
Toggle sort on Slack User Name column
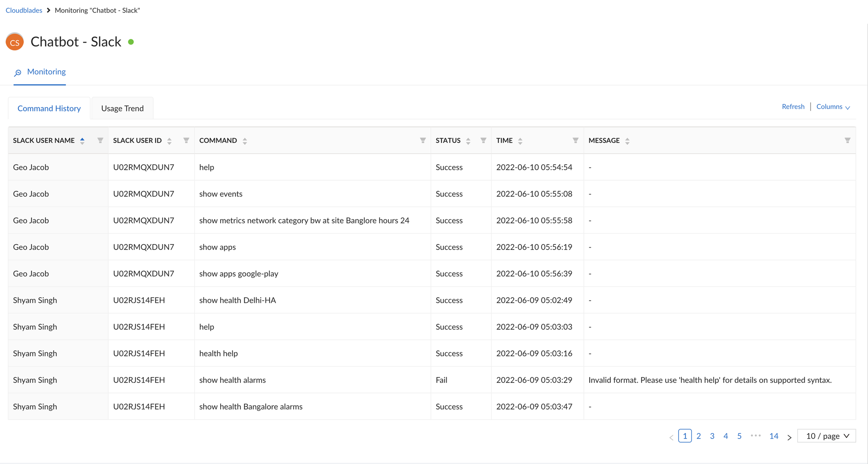tap(82, 141)
